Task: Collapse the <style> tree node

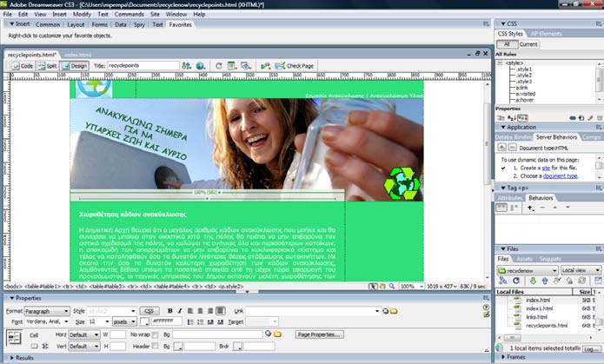Action: pos(500,63)
